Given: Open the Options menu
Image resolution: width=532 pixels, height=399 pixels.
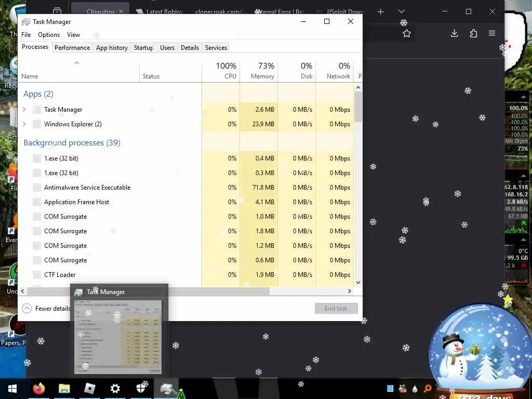Looking at the screenshot, I should coord(48,35).
